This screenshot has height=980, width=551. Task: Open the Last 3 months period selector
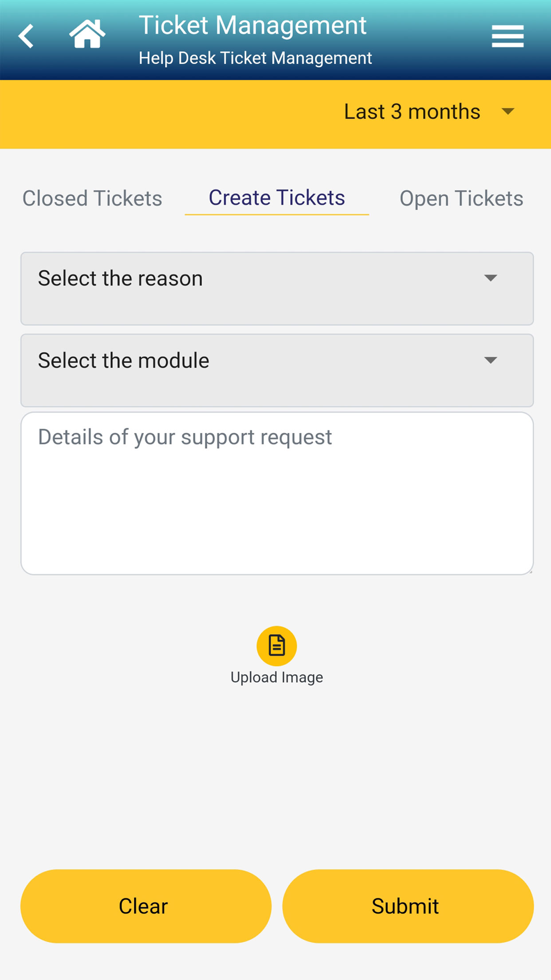(429, 112)
